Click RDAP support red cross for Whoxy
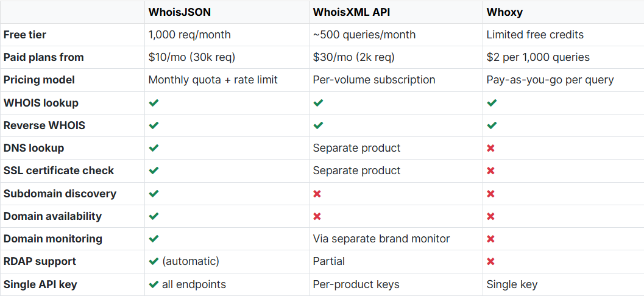This screenshot has height=296, width=644. coord(490,261)
